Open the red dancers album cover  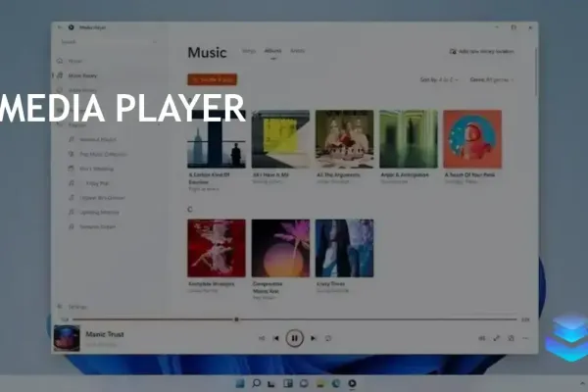217,248
